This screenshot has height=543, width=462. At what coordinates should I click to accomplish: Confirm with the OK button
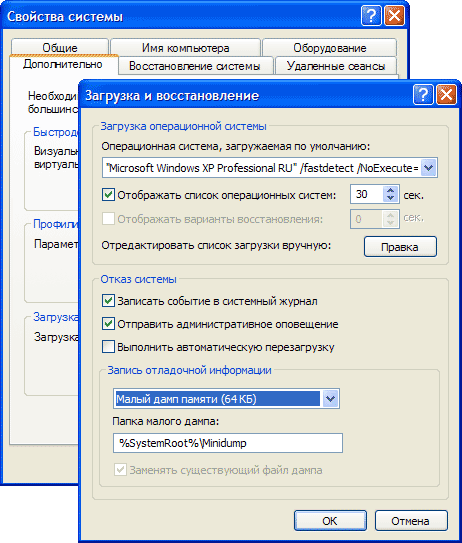pos(330,520)
